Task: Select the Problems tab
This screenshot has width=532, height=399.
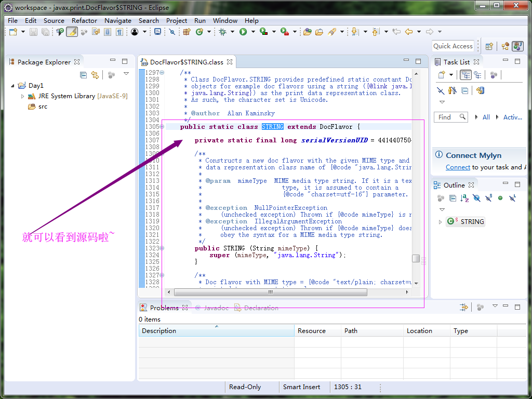Action: coord(164,308)
